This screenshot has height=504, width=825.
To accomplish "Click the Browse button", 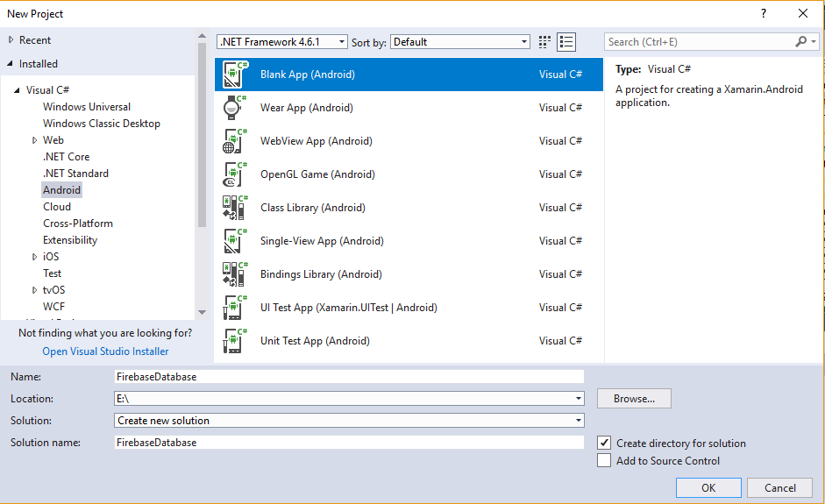I will coord(634,399).
